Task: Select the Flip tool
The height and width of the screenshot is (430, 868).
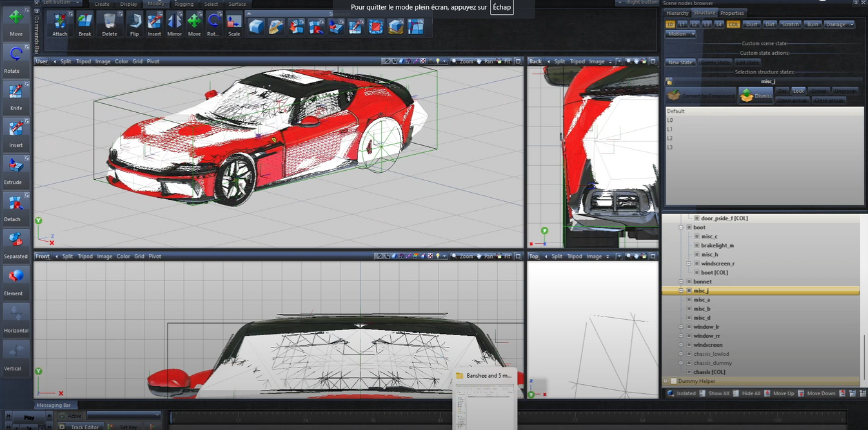Action: click(x=134, y=26)
